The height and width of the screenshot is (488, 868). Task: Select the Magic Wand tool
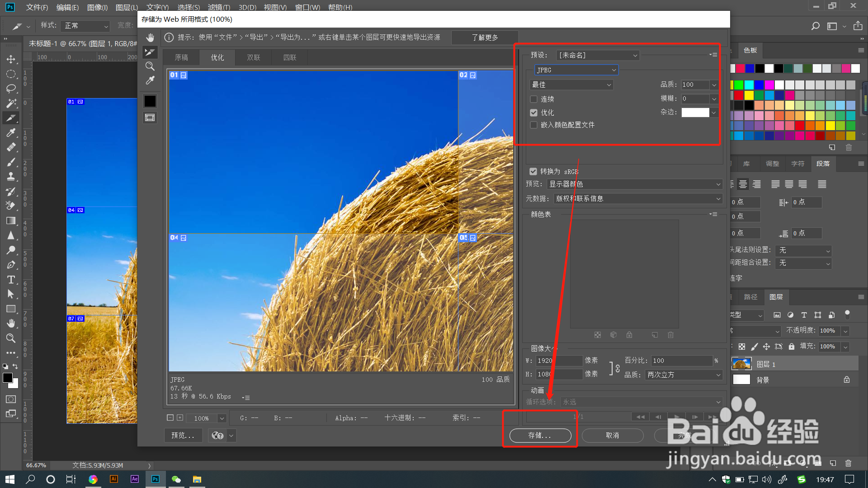[x=11, y=103]
